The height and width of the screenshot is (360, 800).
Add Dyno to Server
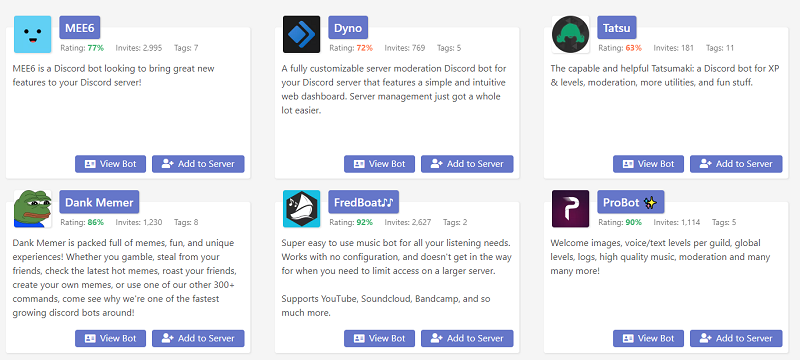point(467,164)
